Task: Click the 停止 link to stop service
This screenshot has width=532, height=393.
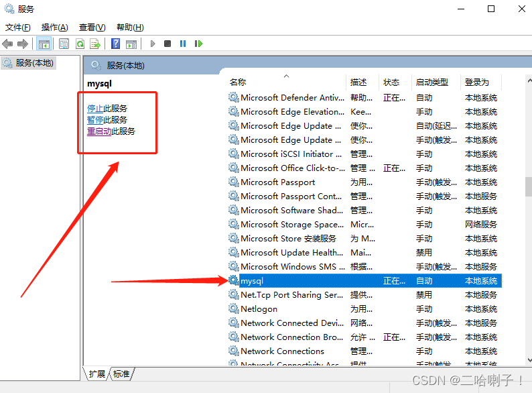Action: coord(95,109)
